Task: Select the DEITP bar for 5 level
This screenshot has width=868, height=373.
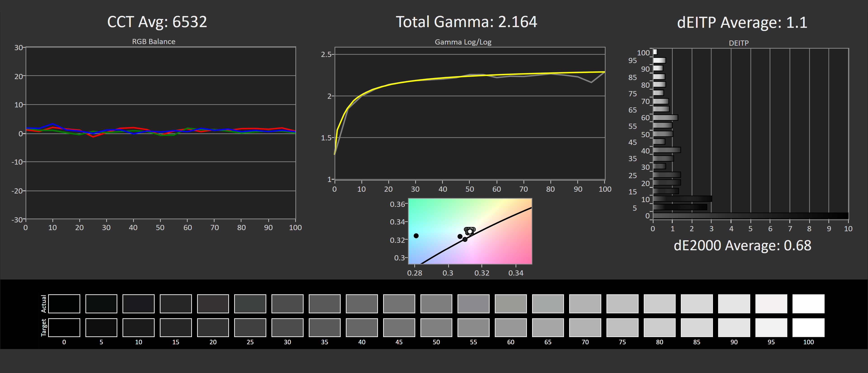Action: [680, 207]
